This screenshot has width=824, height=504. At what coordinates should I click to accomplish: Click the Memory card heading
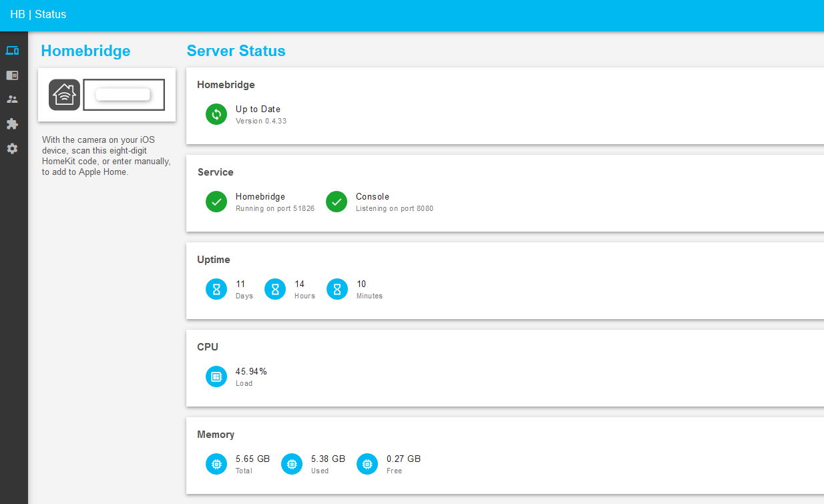(216, 435)
